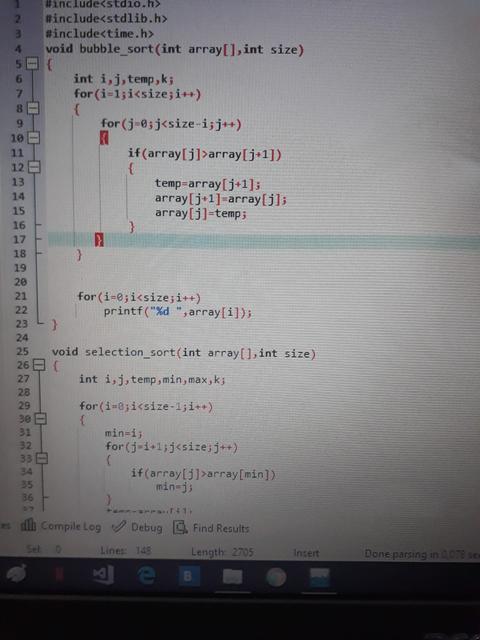Collapse the selection_sort function fold at line 26

pos(38,364)
